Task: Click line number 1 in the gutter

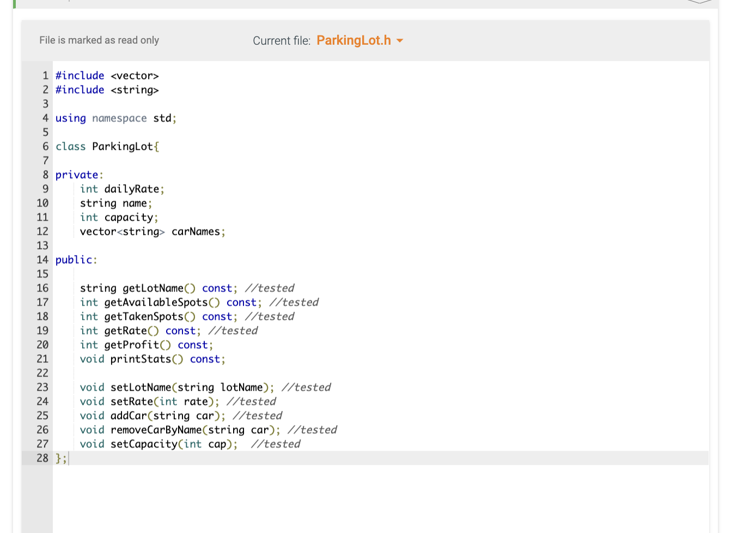Action: (x=45, y=75)
